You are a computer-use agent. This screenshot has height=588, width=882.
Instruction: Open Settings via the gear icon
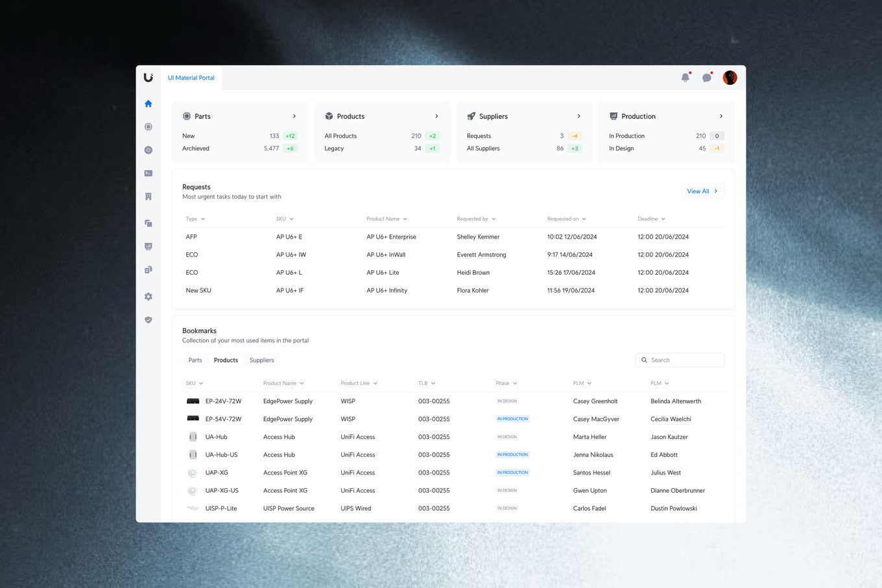tap(149, 296)
